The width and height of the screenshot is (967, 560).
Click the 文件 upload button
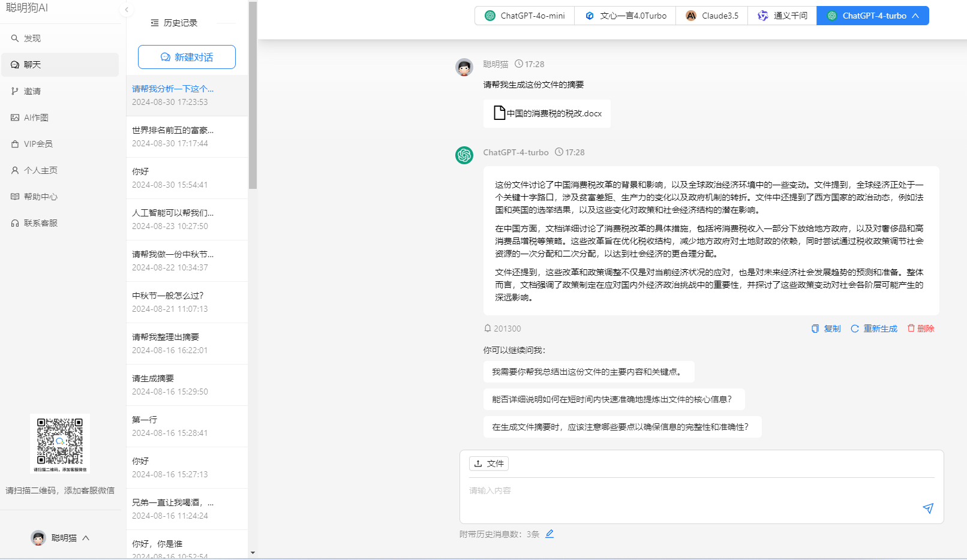pyautogui.click(x=489, y=463)
